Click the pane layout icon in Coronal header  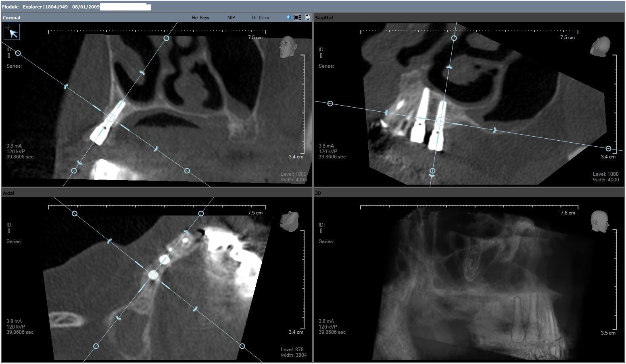tap(298, 18)
